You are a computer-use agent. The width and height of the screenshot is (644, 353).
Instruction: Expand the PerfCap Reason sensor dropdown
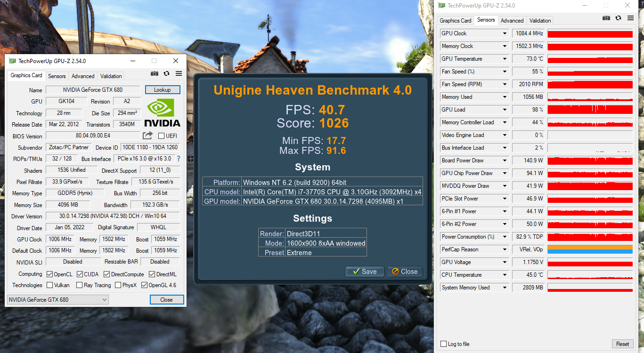pos(505,249)
